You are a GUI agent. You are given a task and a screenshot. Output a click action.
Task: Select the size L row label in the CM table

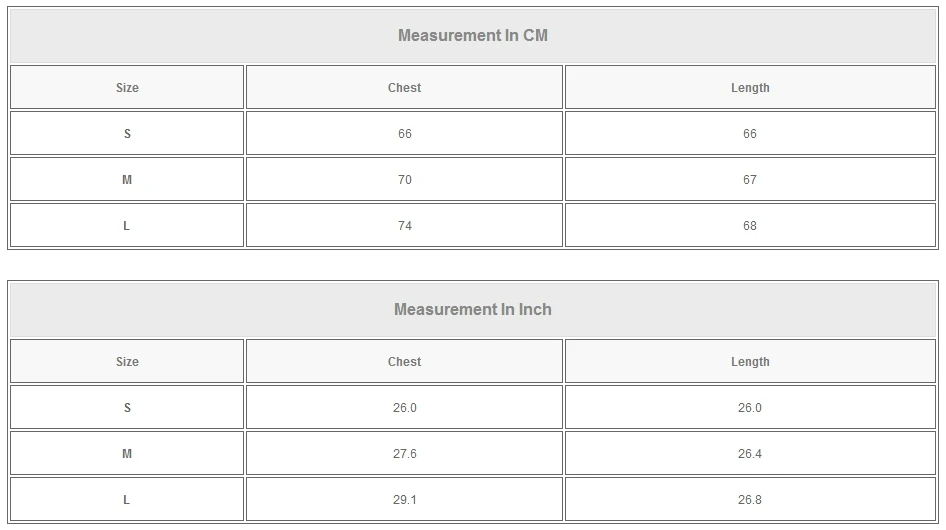(127, 226)
